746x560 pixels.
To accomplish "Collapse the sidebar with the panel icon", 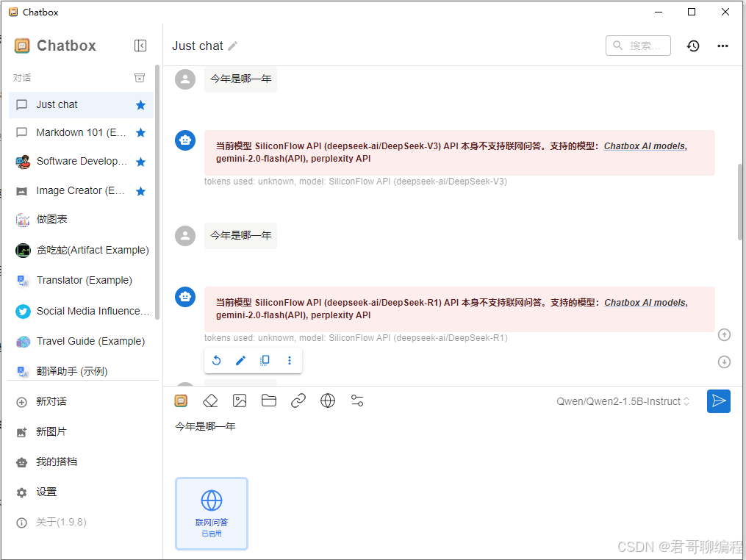I will click(140, 46).
